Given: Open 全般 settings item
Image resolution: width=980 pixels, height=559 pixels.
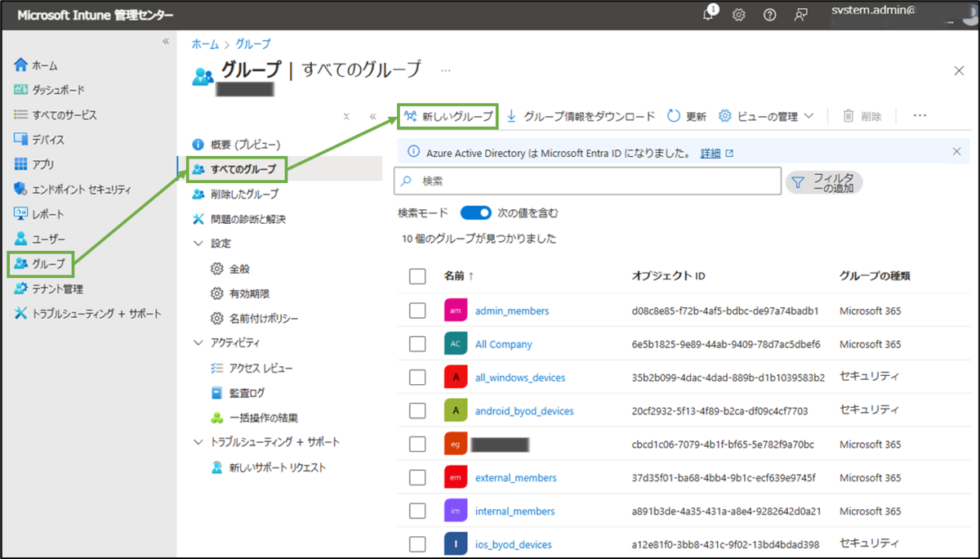Looking at the screenshot, I should pos(230,269).
